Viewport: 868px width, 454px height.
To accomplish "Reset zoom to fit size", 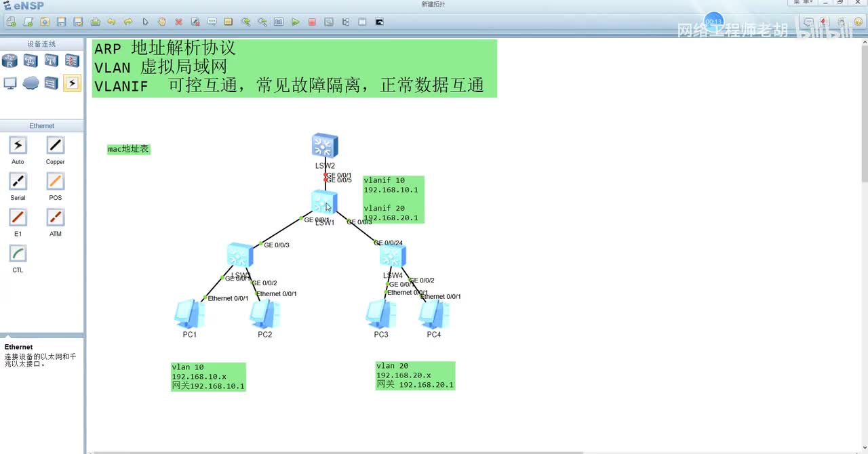I will pyautogui.click(x=279, y=22).
